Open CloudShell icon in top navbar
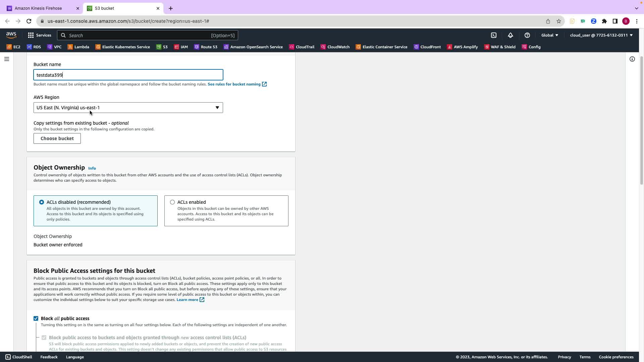 494,35
